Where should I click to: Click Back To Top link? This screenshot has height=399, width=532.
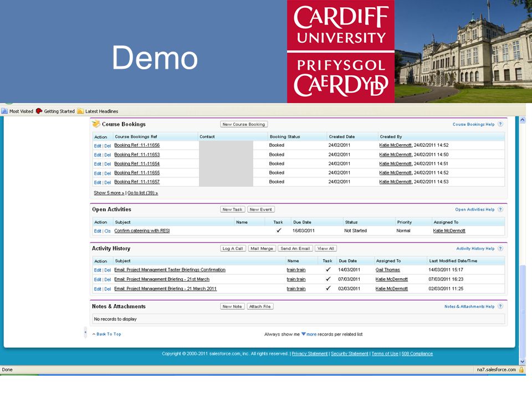(x=109, y=334)
